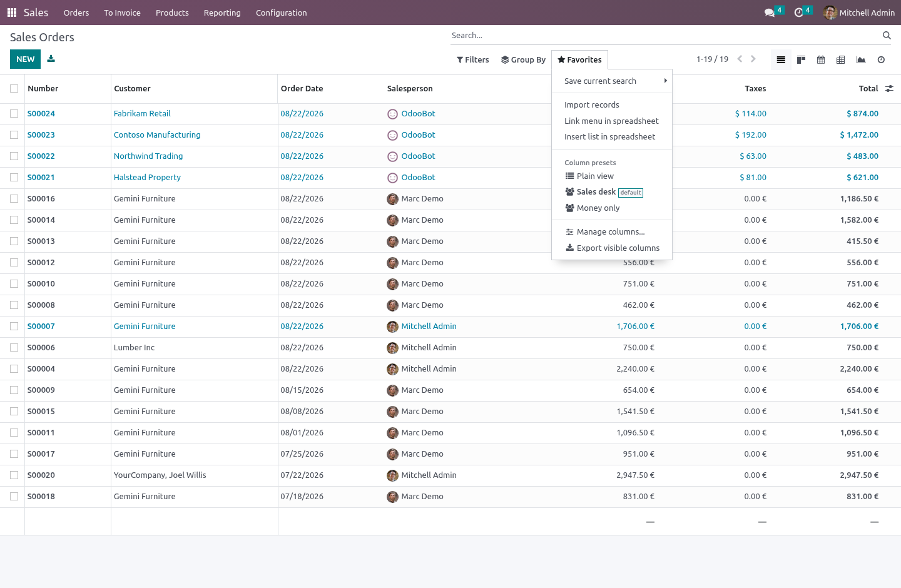Select the checkbox for S00018
Screen dimensions: 901x588
pyautogui.click(x=14, y=497)
